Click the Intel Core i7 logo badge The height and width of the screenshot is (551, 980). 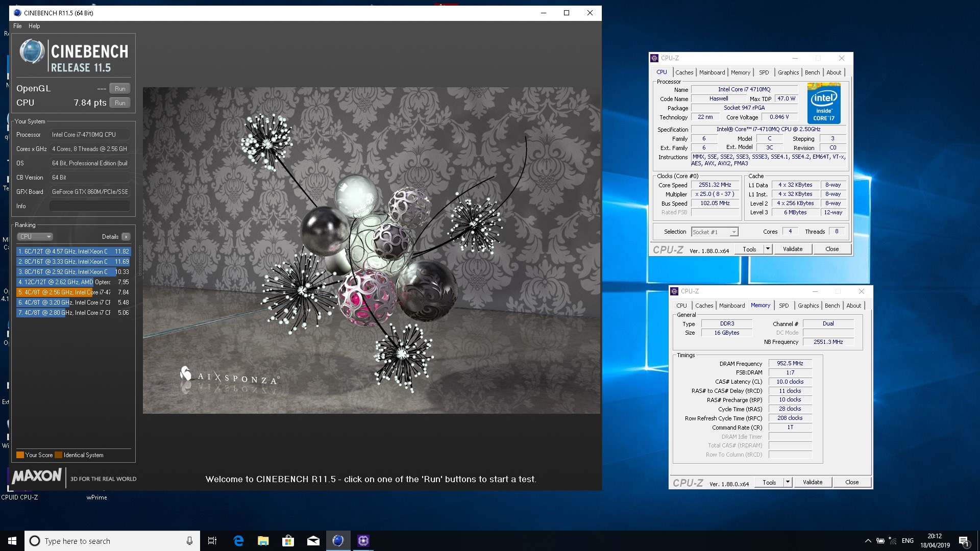824,104
